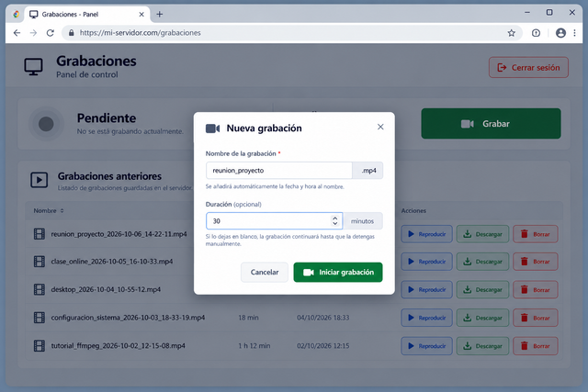Click the Iniciar grabación button
The image size is (588, 392).
coord(338,272)
